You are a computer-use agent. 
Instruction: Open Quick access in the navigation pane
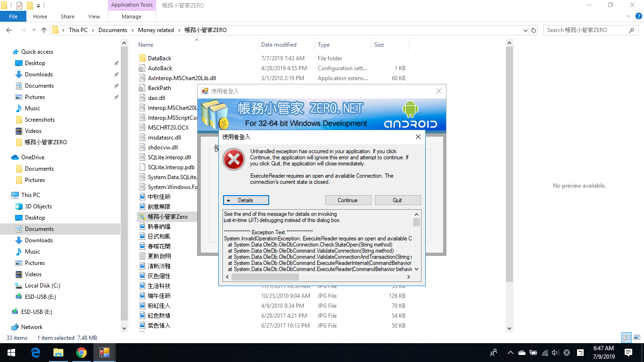point(37,52)
